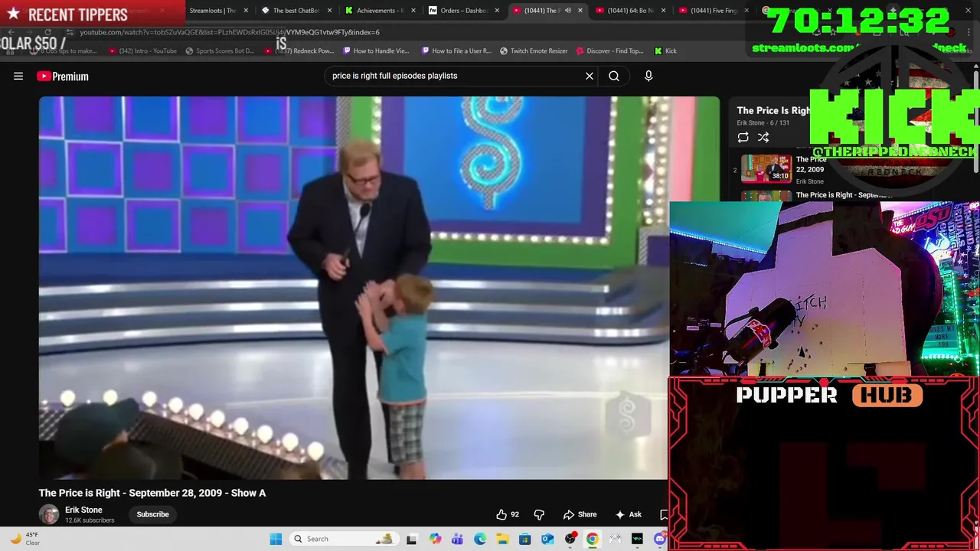Open OBS Studio on taskbar
This screenshot has width=980, height=551.
pos(570,539)
